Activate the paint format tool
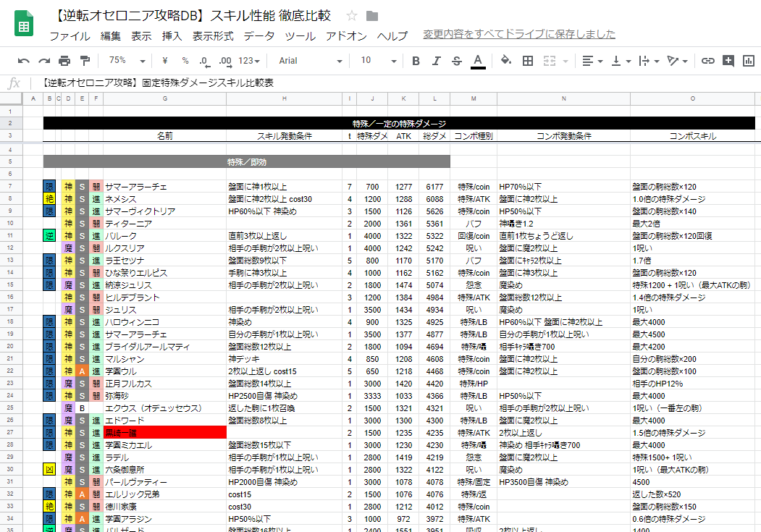Screen dimensions: 761x532 click(x=85, y=61)
